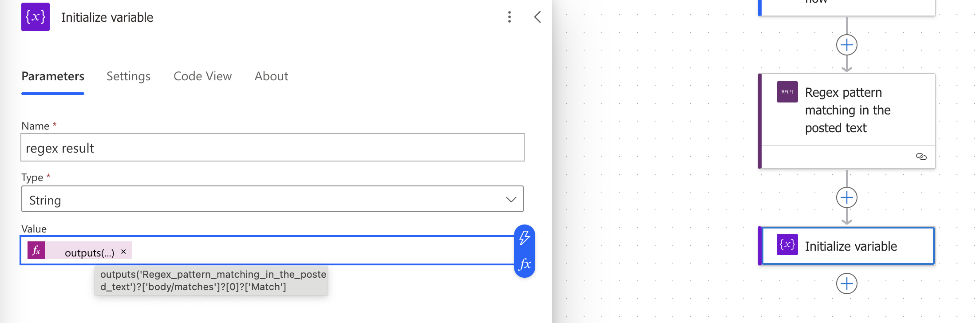Screen dimensions: 980x323
Task: Click the plus button between the Regex and Initialize nodes
Action: click(x=847, y=197)
